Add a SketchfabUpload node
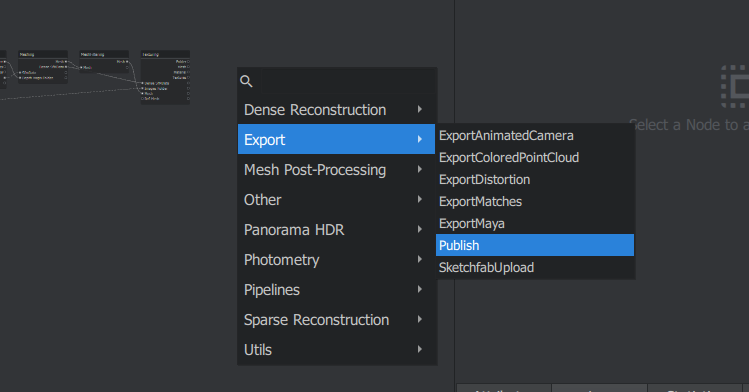Screen dimensions: 749x392 point(535,267)
